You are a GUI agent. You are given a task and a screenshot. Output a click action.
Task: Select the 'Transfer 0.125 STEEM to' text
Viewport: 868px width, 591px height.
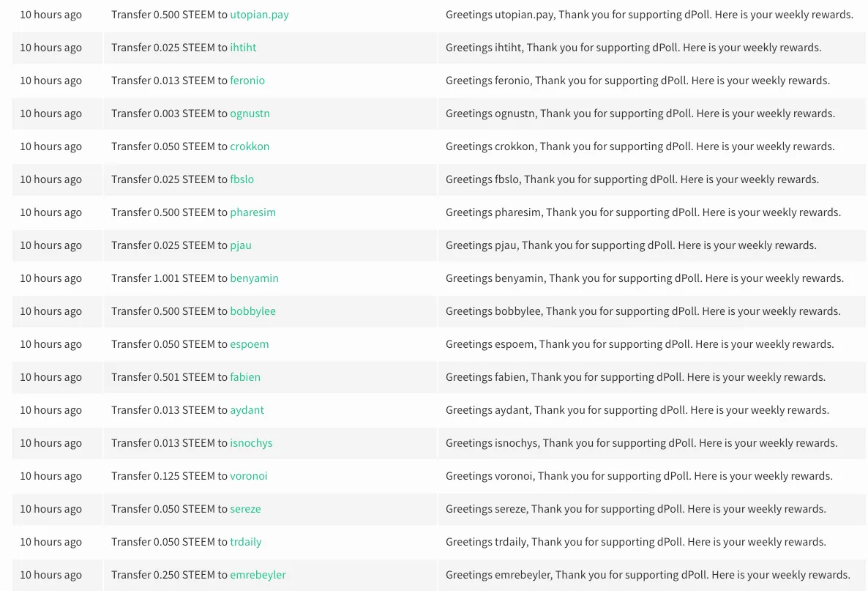click(x=169, y=476)
